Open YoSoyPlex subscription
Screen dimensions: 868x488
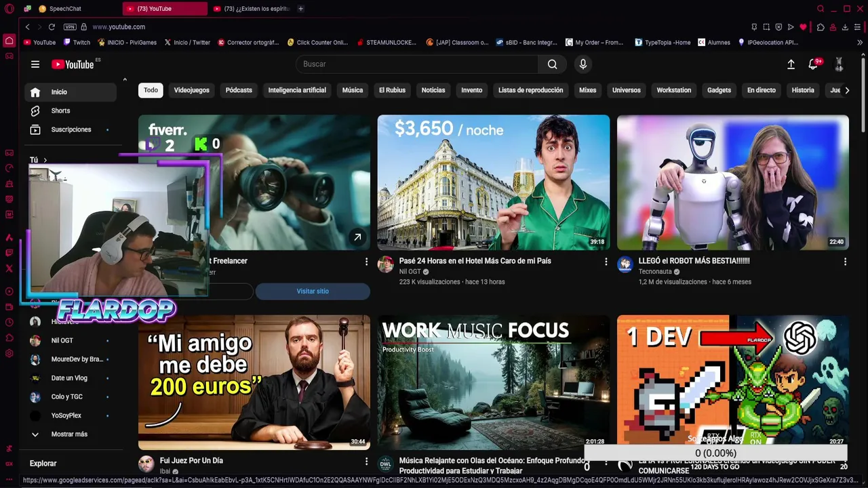tap(71, 415)
